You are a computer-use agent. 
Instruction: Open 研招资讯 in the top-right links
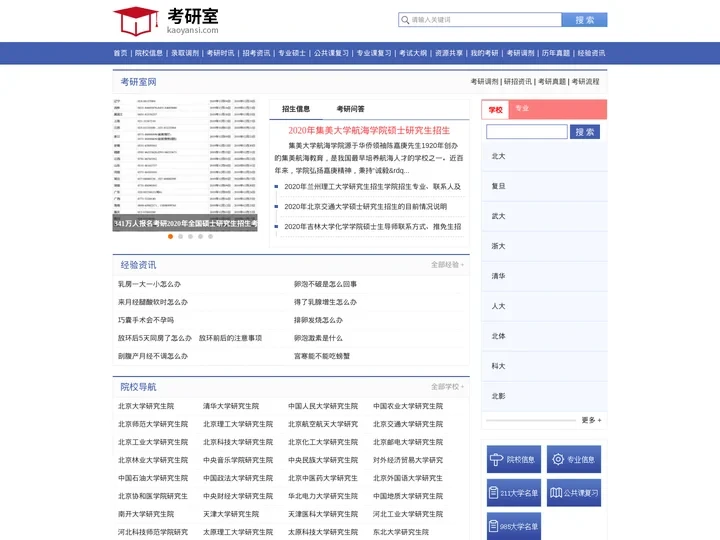[518, 82]
